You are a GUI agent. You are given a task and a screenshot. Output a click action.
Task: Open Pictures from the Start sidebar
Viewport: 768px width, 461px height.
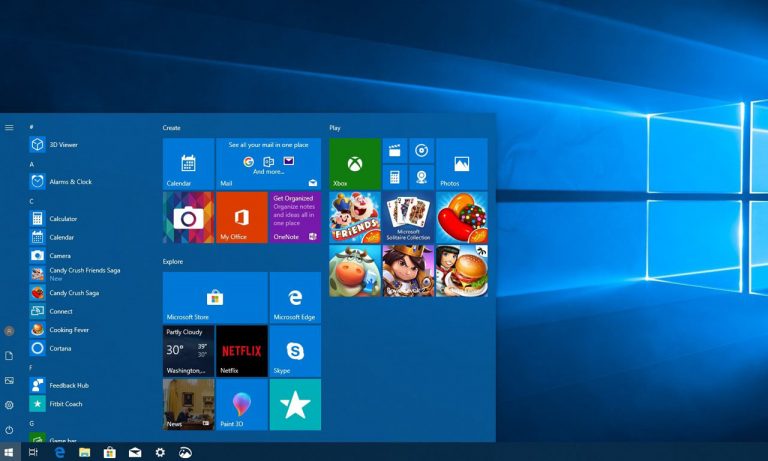9,380
